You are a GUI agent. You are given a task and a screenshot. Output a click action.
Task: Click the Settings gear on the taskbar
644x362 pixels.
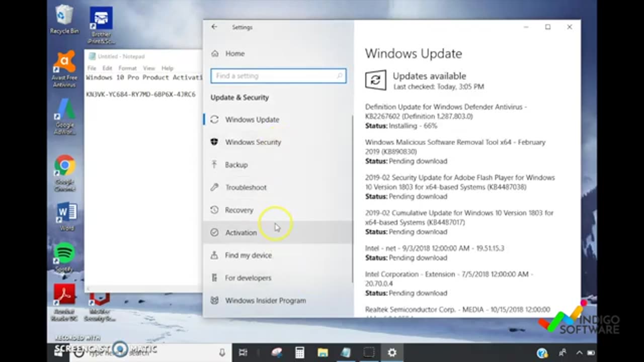pos(392,352)
